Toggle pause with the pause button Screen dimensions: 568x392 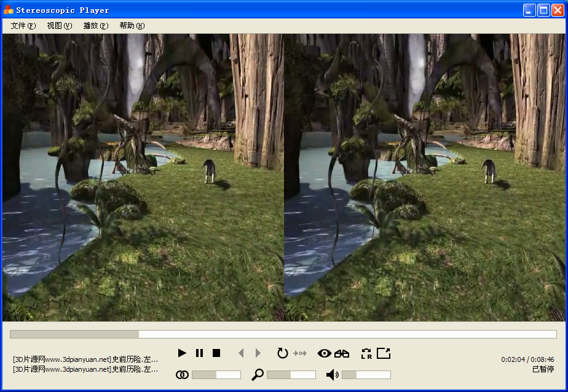coord(200,353)
